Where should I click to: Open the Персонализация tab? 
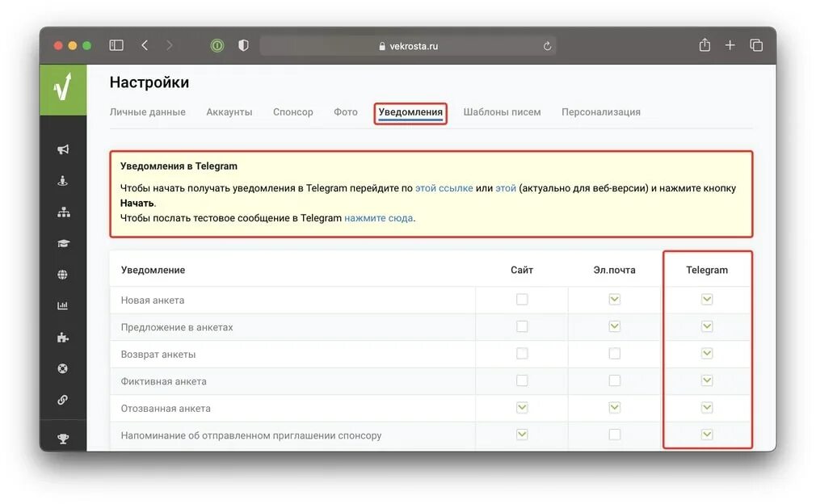(x=601, y=111)
